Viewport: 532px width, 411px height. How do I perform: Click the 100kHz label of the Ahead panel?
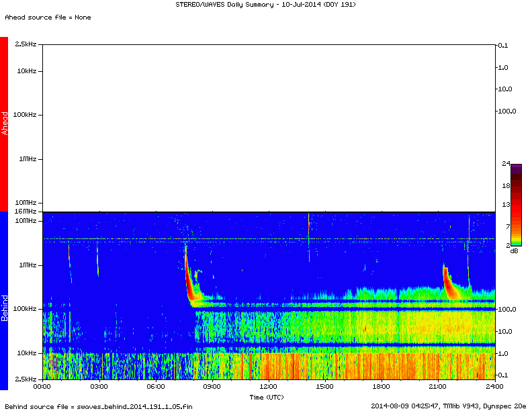point(25,115)
